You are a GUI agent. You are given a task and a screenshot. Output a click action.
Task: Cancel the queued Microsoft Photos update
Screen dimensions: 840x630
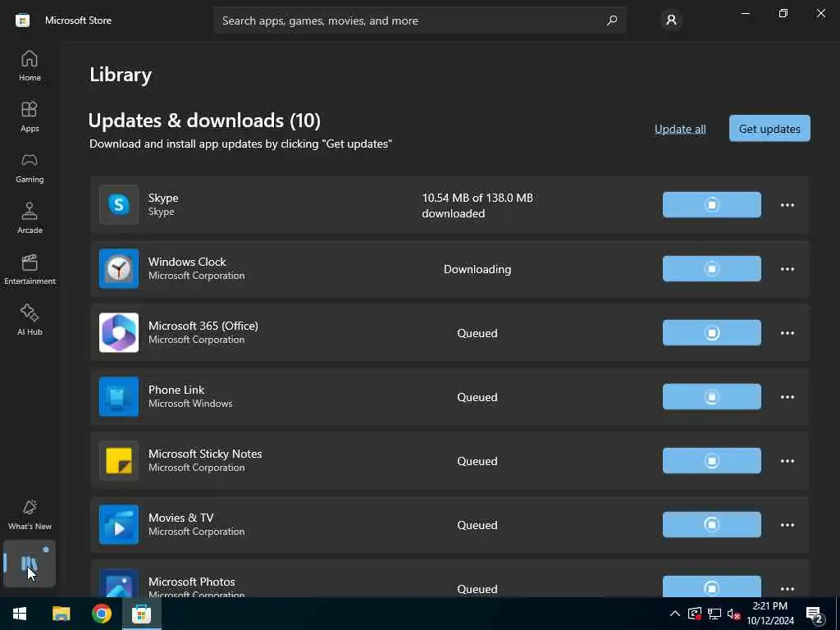[711, 587]
